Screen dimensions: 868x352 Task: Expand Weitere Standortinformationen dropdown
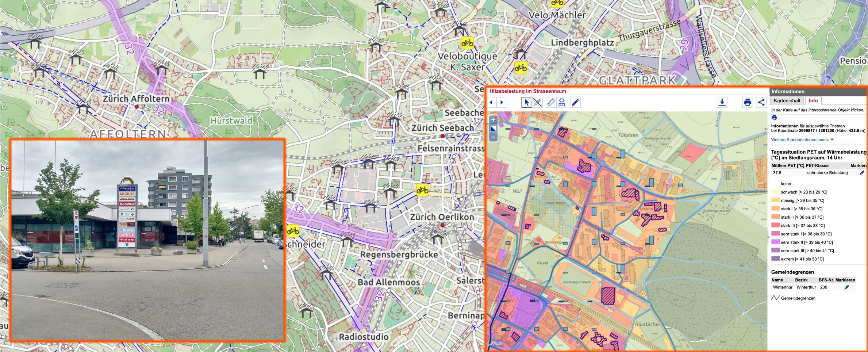[832, 140]
